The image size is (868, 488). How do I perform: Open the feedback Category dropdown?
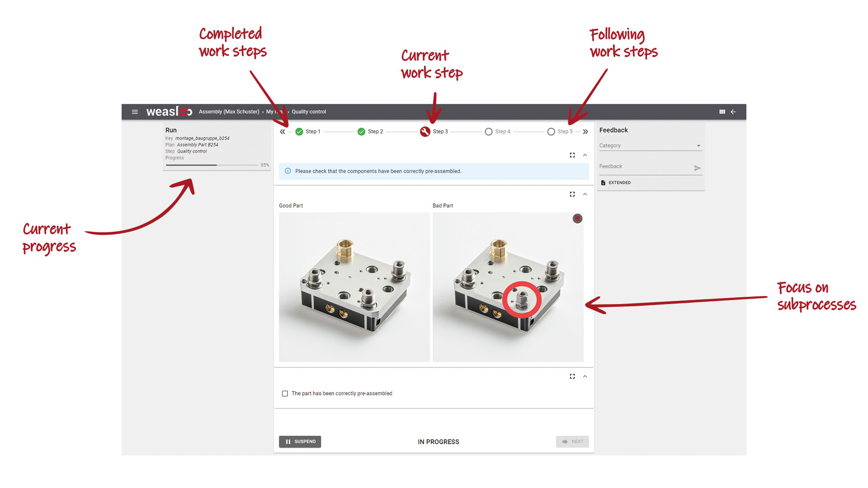pyautogui.click(x=698, y=145)
